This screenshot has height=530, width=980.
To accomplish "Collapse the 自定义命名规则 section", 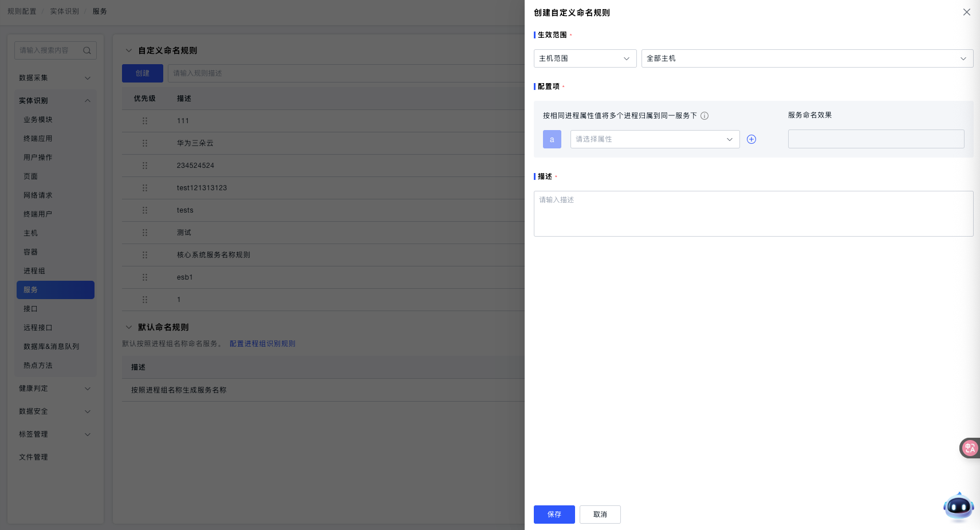I will [x=129, y=50].
